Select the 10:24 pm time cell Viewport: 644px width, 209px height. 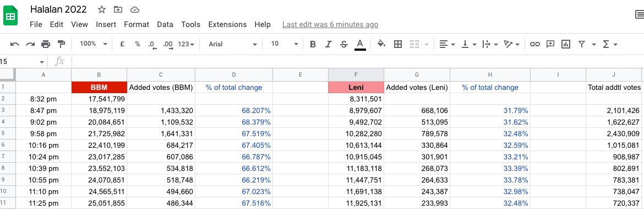[x=43, y=157]
